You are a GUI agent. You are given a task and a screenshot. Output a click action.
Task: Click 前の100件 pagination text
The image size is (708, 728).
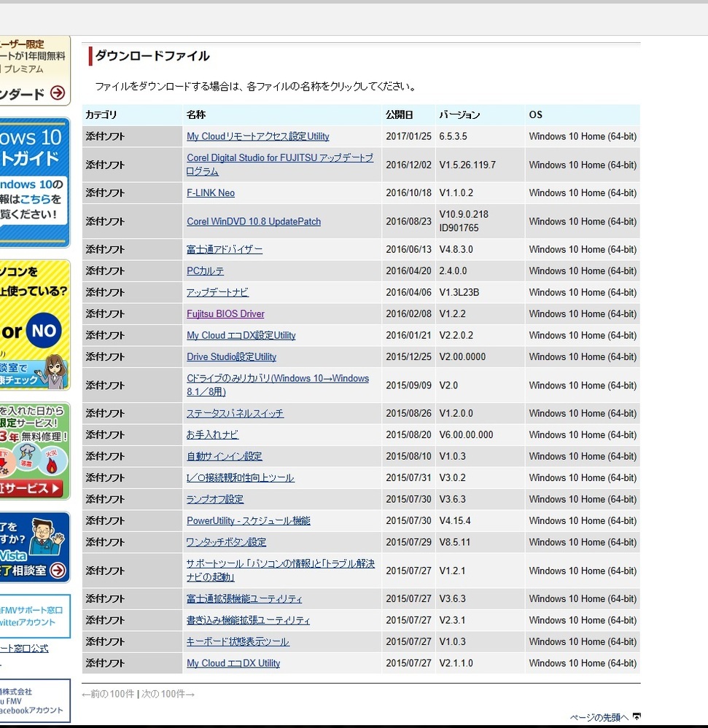108,694
